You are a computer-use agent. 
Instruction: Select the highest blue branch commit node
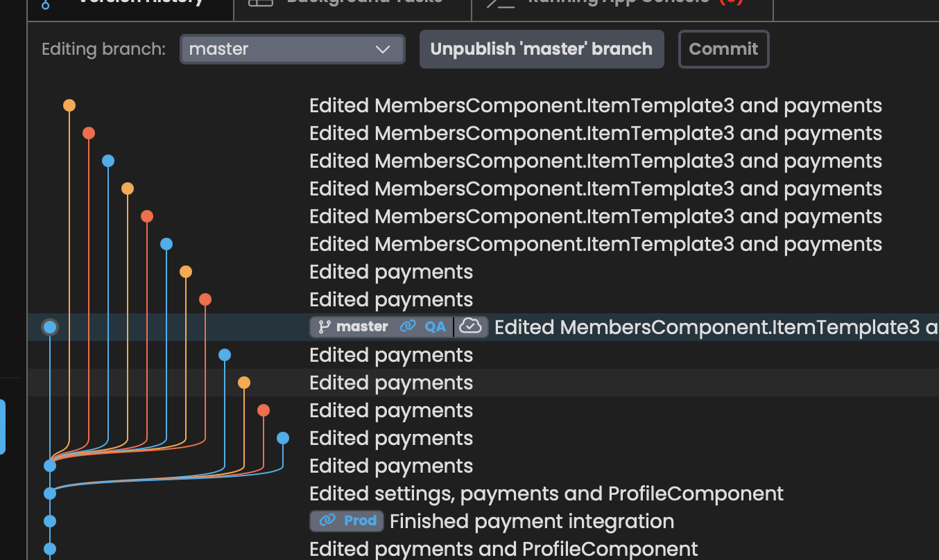(x=108, y=161)
